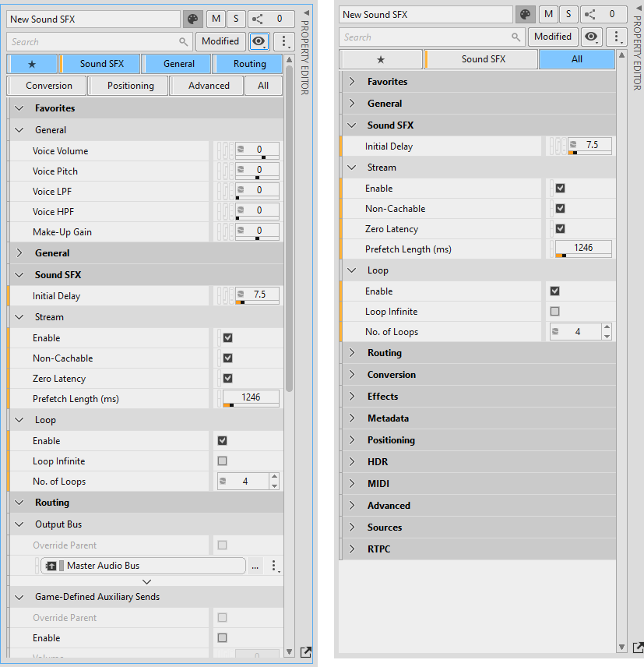Enable Loop Infinite checkbox in left panel

pos(223,461)
